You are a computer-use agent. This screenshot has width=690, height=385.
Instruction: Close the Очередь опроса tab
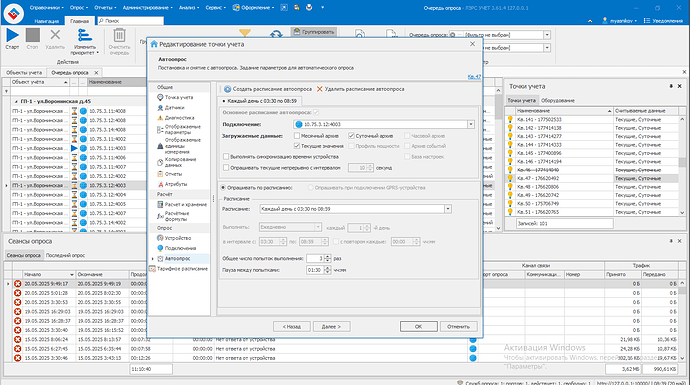96,73
